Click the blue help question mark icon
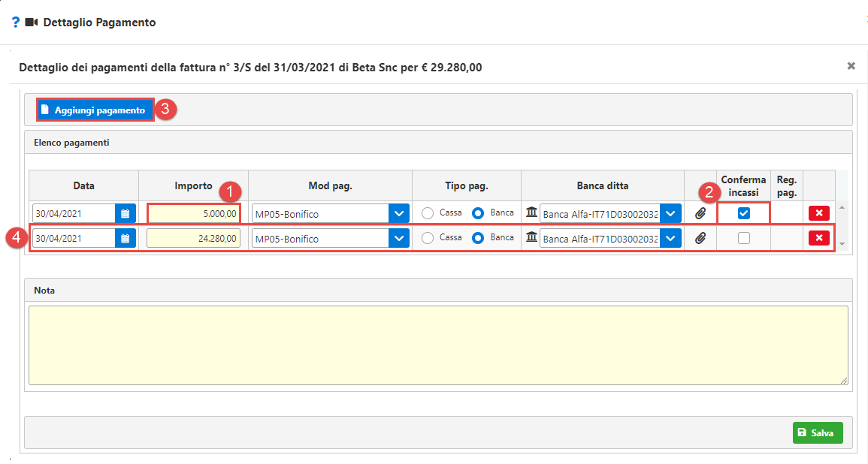868x464 pixels. tap(15, 23)
